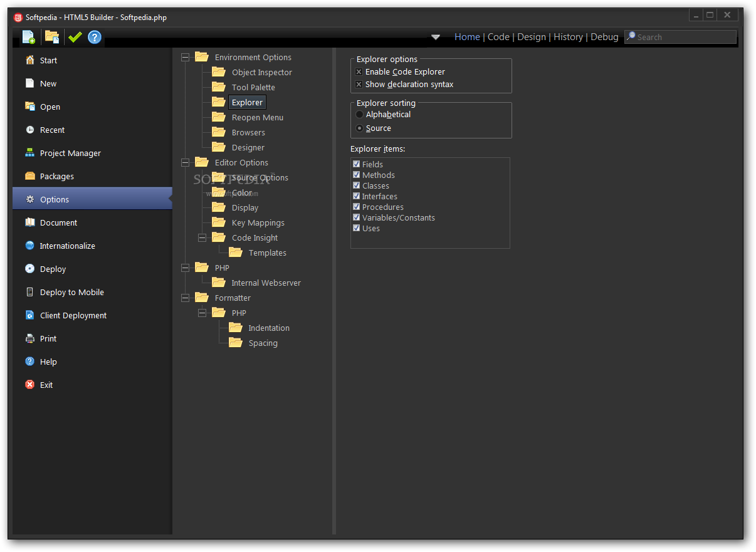Uncheck the Fields explorer item
Viewport: 756px width, 552px height.
[357, 164]
